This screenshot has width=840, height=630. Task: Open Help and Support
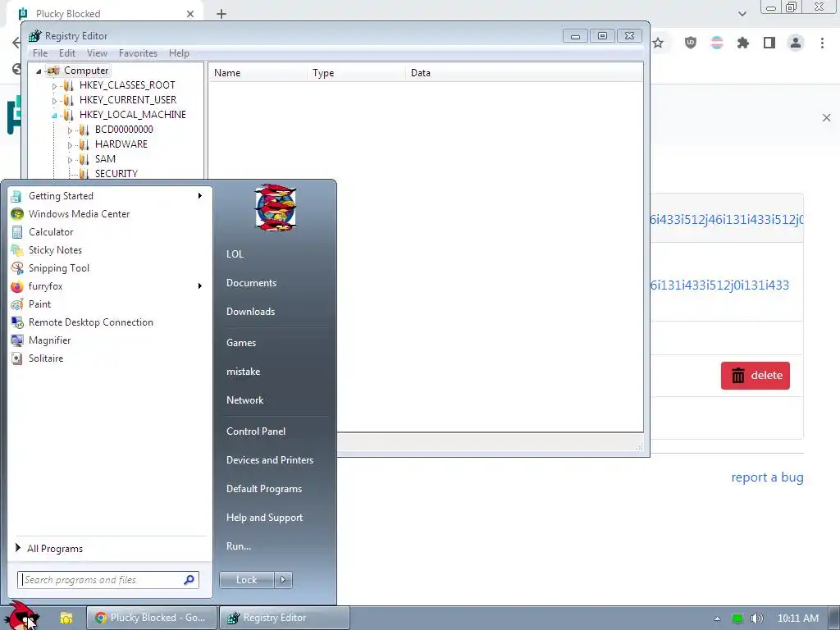coord(265,518)
